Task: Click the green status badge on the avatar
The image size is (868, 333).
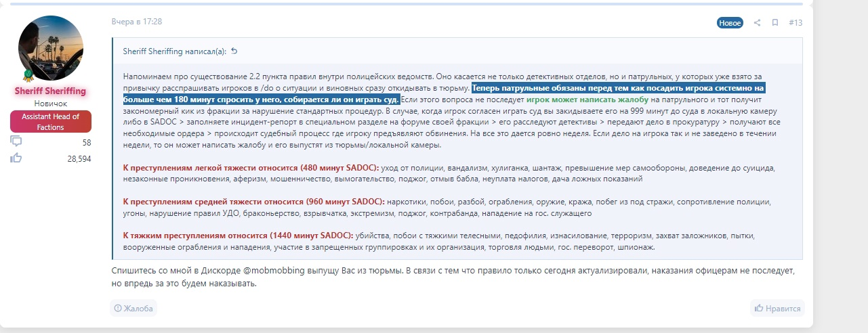Action: pos(28,74)
